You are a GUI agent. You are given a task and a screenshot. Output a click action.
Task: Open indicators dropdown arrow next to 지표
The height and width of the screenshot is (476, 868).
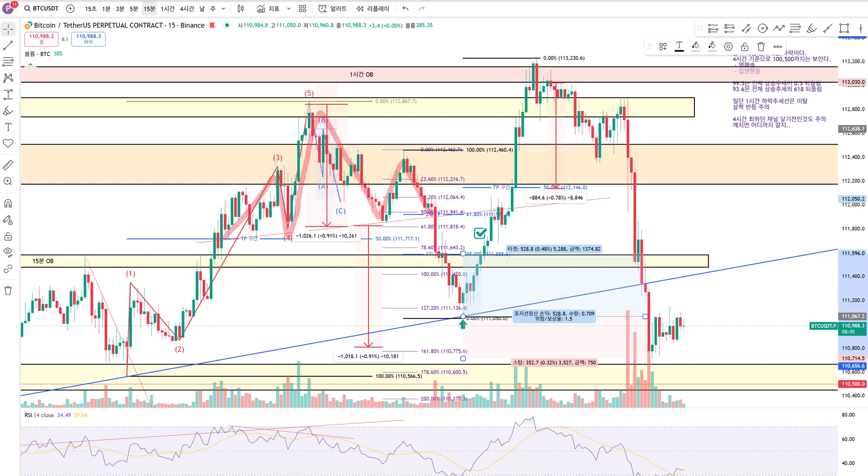click(x=289, y=9)
